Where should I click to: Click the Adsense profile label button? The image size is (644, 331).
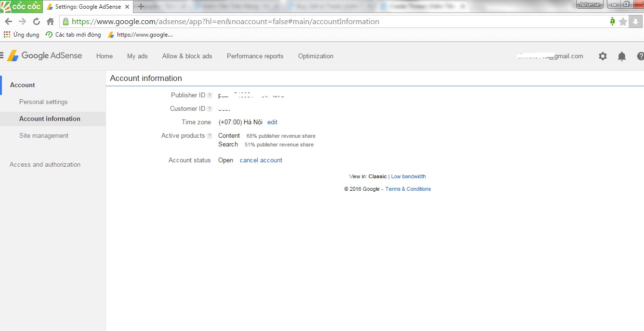(x=590, y=4)
